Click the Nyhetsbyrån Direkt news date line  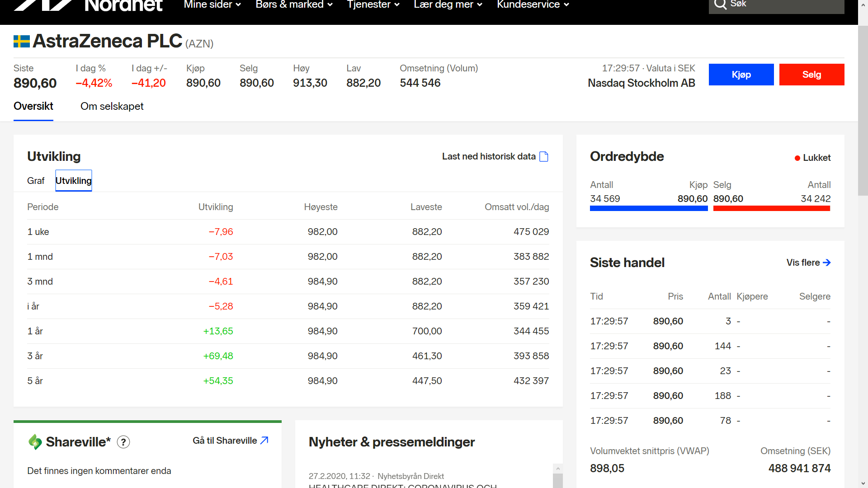pyautogui.click(x=376, y=476)
